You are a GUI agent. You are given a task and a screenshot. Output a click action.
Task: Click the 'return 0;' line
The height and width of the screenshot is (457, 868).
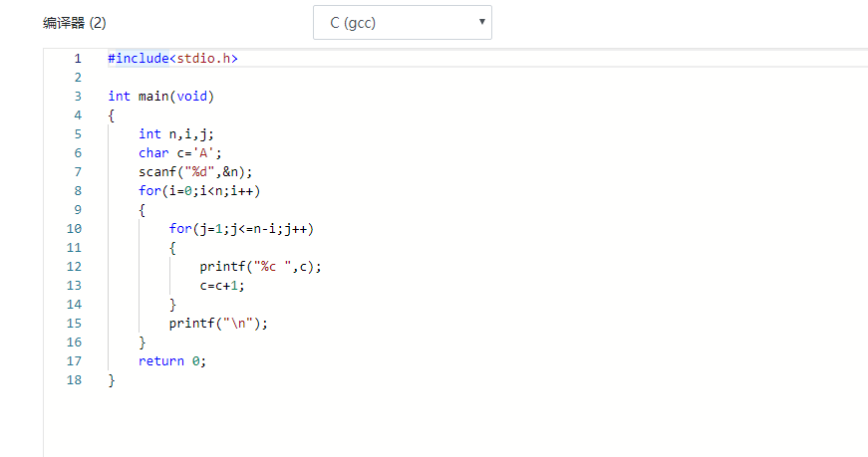[x=172, y=361]
